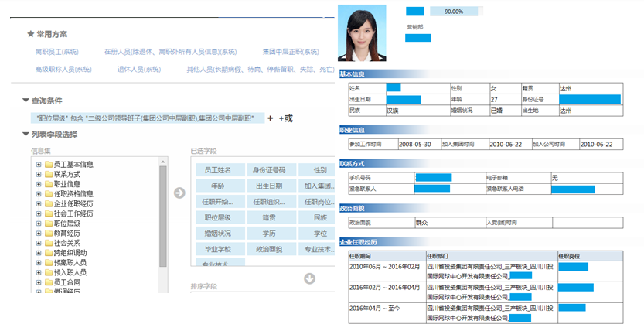Select the 集团中层正职(系统) scheme
This screenshot has height=331, width=644.
click(x=291, y=52)
